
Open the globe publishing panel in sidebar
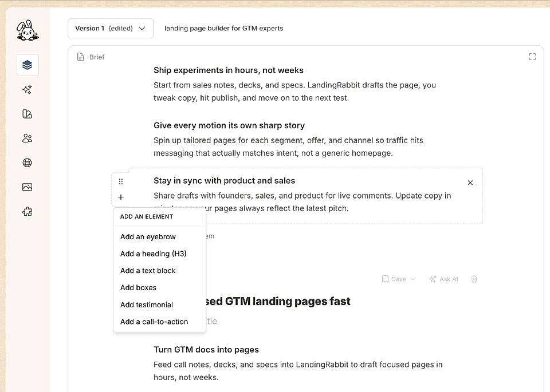coord(27,163)
